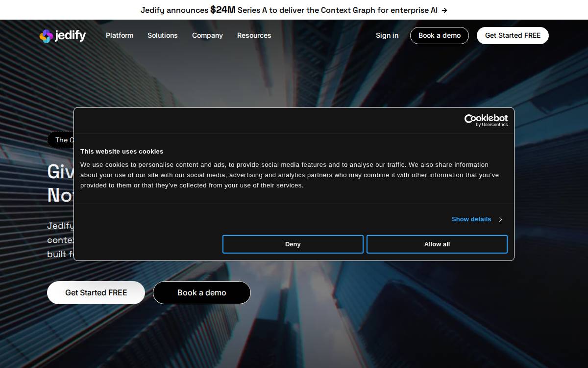Click the arrow on the announcement banner
The height and width of the screenshot is (368, 588).
444,10
